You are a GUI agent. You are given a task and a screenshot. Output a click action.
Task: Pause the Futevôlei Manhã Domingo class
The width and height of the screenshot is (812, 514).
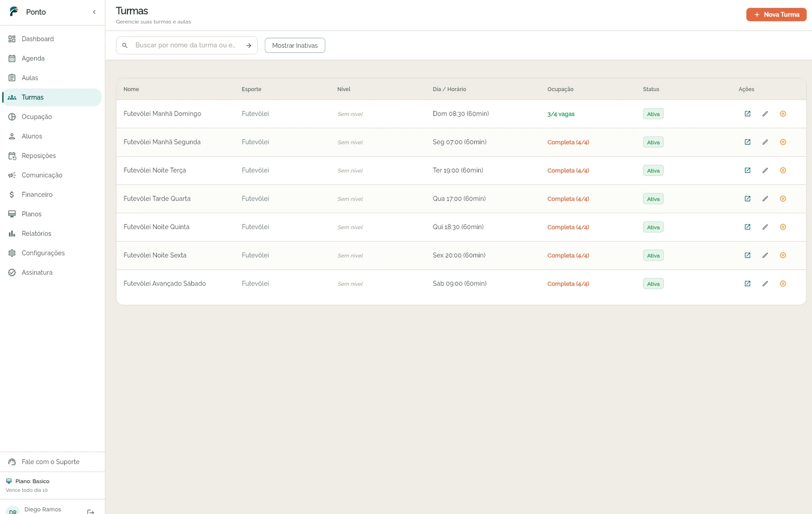click(783, 114)
